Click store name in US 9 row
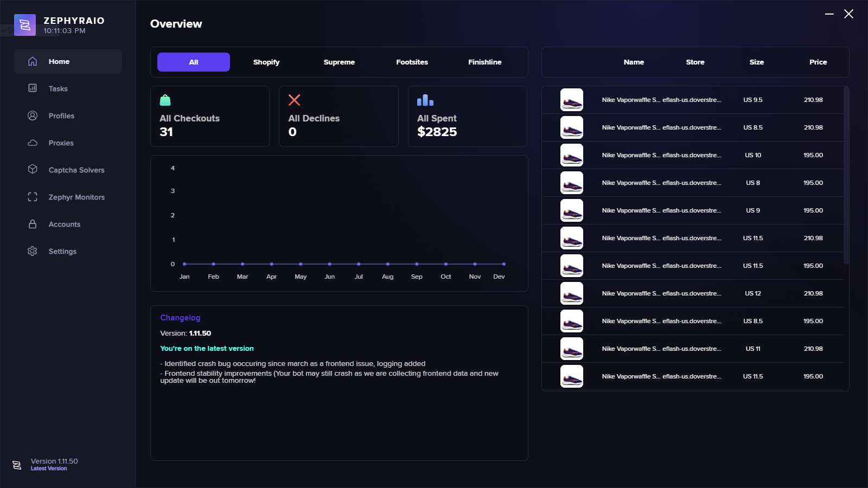This screenshot has height=488, width=868. click(692, 210)
